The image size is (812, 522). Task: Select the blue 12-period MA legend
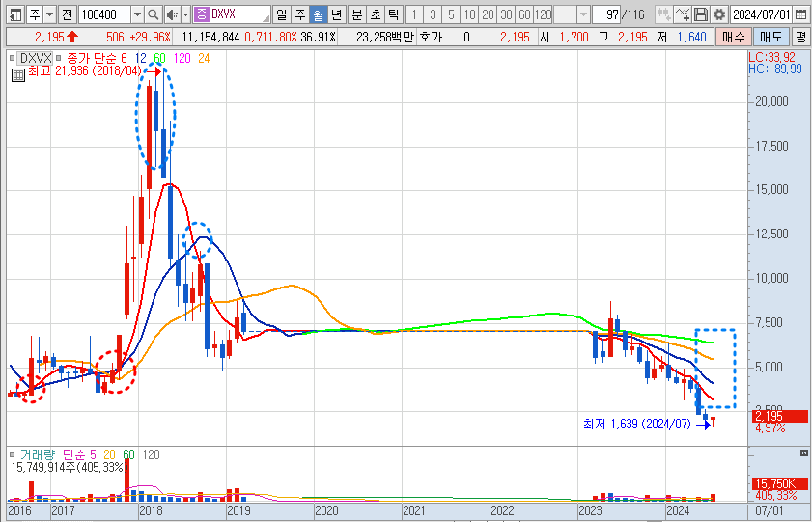coord(140,58)
